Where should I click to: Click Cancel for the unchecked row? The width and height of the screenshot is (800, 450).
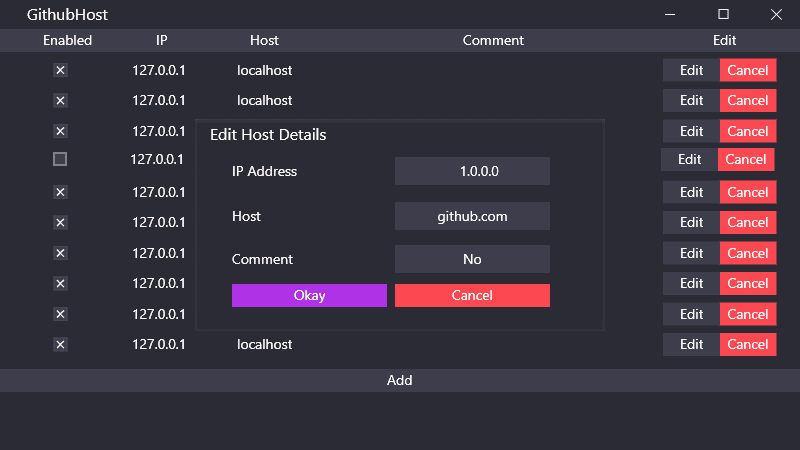746,159
